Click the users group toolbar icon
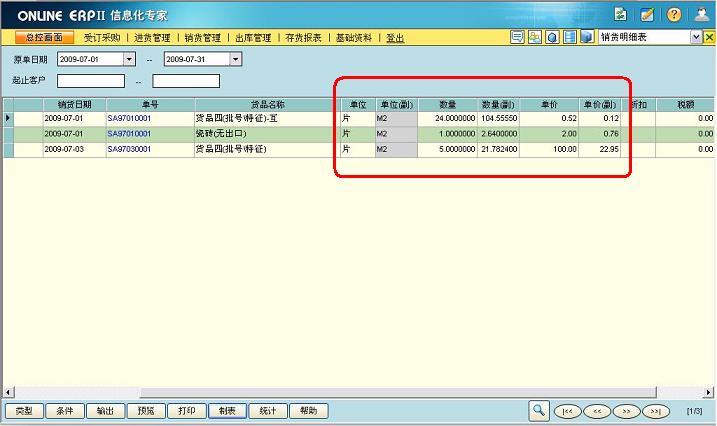 [535, 37]
